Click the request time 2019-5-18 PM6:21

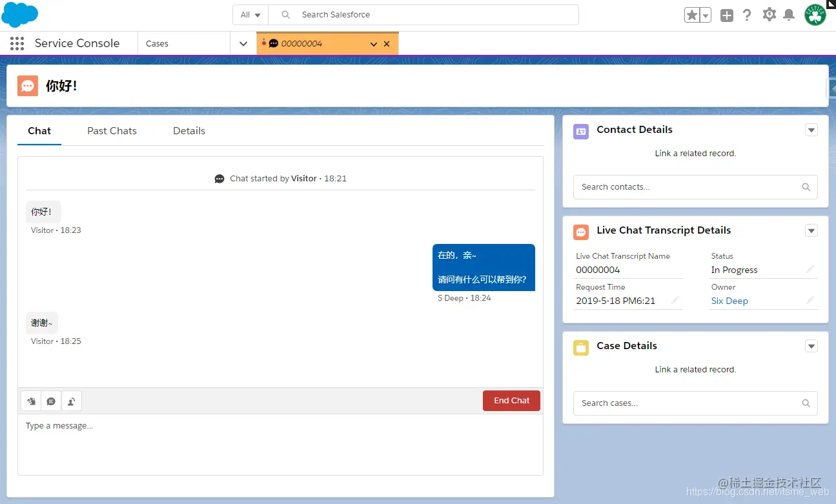pos(615,301)
